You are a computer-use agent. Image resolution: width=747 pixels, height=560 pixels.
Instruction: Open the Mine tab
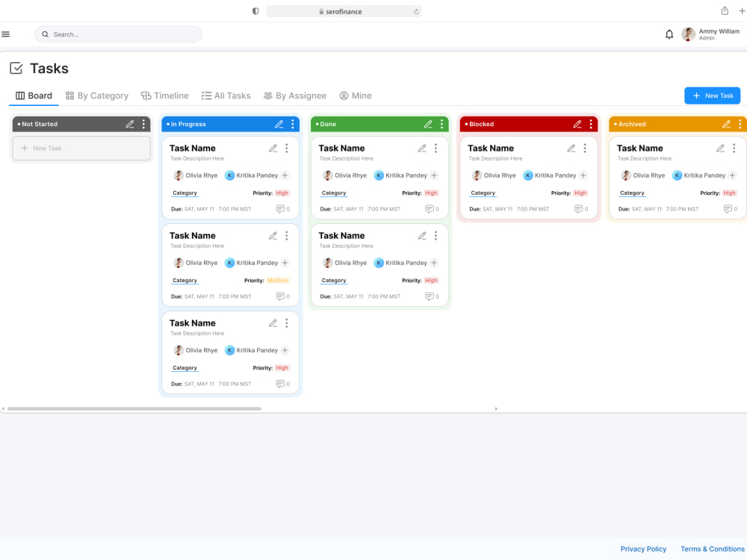(356, 96)
